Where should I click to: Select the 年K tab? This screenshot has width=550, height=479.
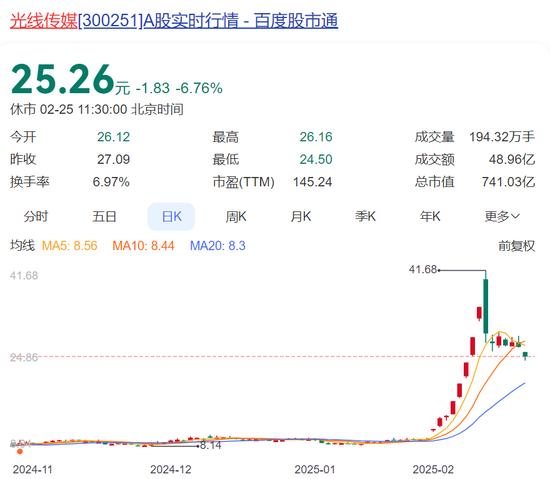pyautogui.click(x=430, y=216)
